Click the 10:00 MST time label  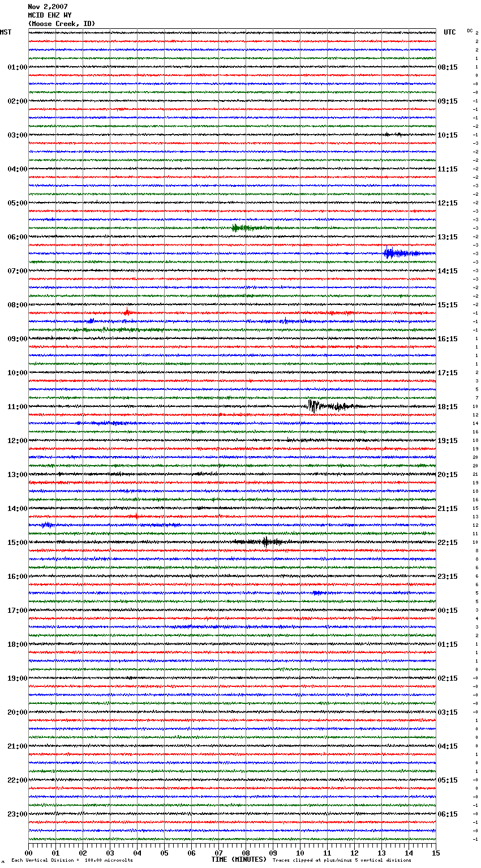(17, 373)
